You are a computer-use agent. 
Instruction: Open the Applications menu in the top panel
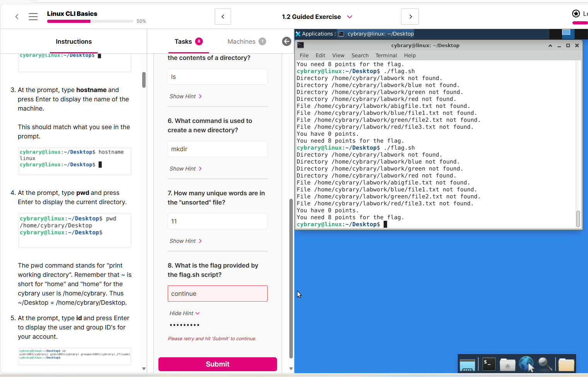pyautogui.click(x=315, y=34)
